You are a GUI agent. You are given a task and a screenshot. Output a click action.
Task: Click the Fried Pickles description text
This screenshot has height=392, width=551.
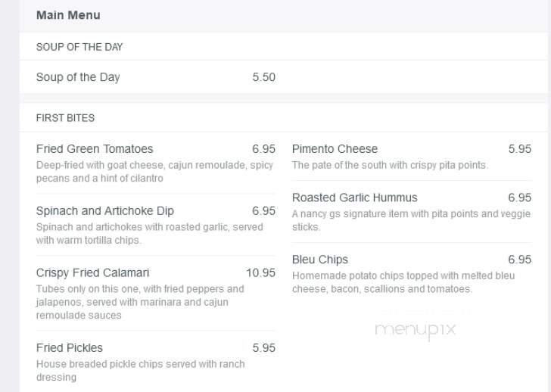141,371
